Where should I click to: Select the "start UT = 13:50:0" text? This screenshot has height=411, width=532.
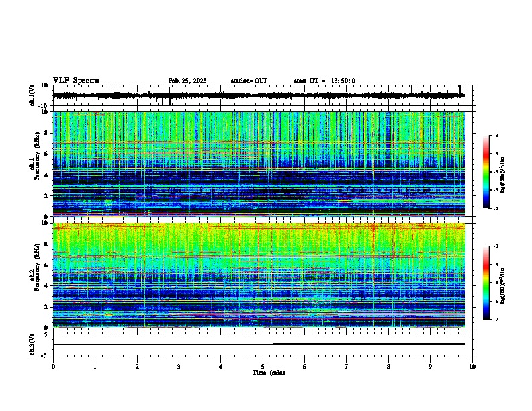pos(324,81)
